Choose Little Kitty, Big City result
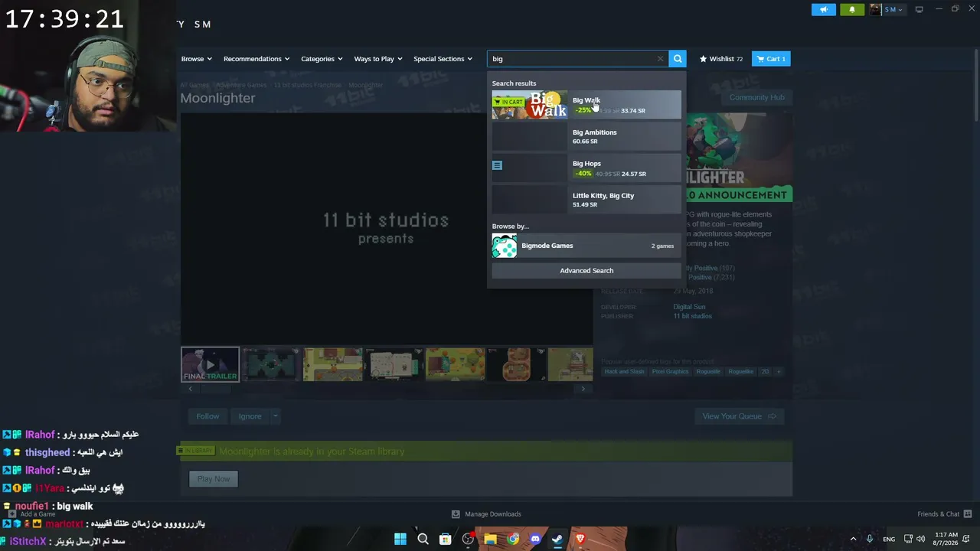Screen dimensions: 980x551 (586, 200)
